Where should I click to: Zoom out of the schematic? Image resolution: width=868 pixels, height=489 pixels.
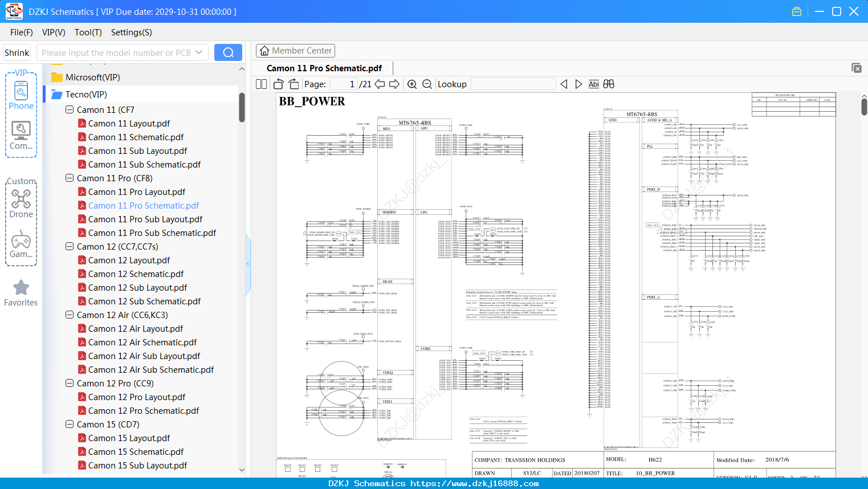click(x=427, y=84)
